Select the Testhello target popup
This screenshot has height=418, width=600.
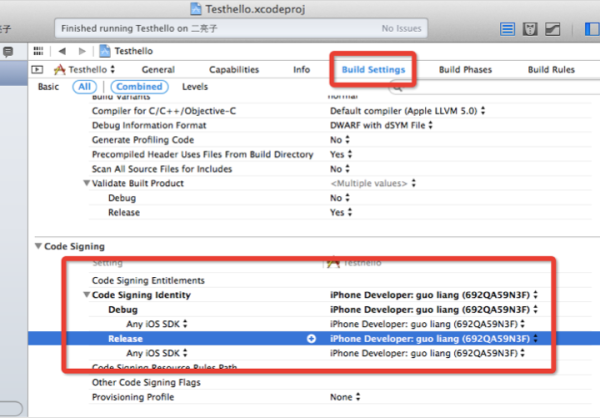tap(85, 69)
